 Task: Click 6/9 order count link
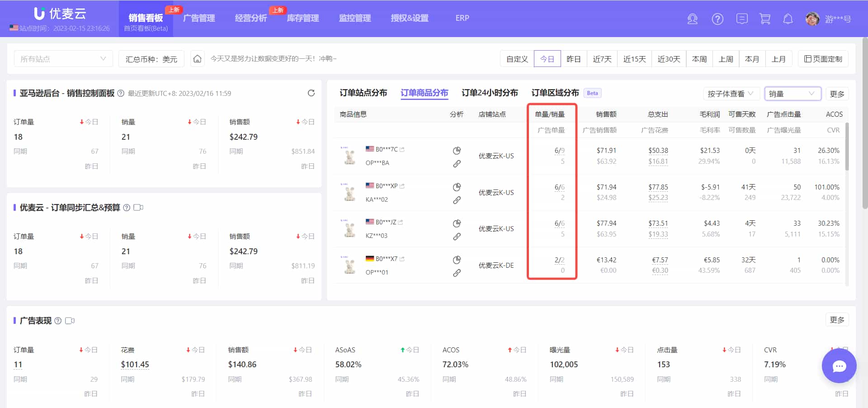(560, 151)
